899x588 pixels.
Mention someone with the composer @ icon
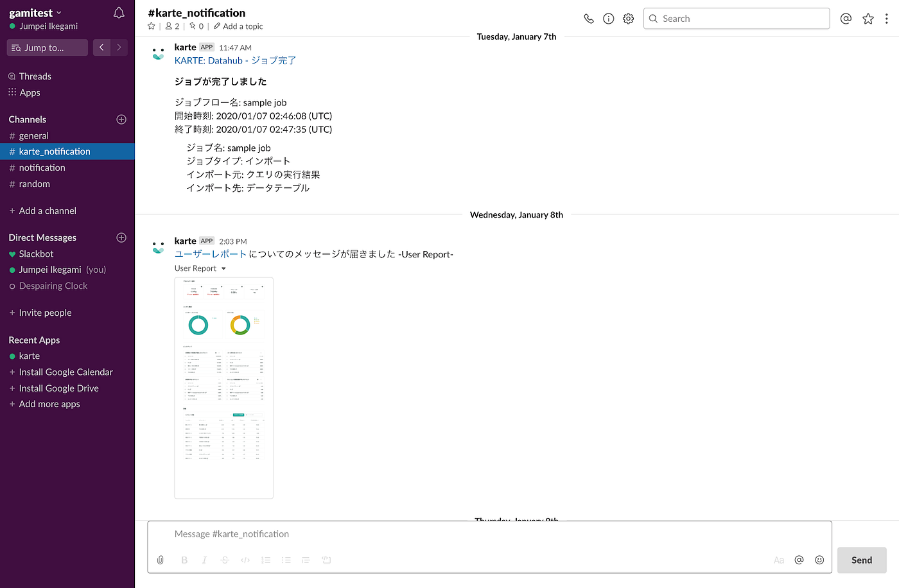[x=799, y=560]
